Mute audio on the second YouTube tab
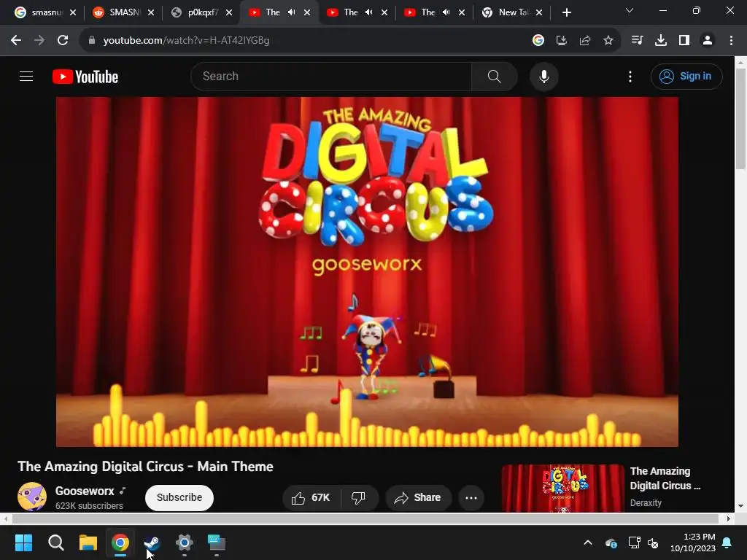747x560 pixels. coord(368,12)
